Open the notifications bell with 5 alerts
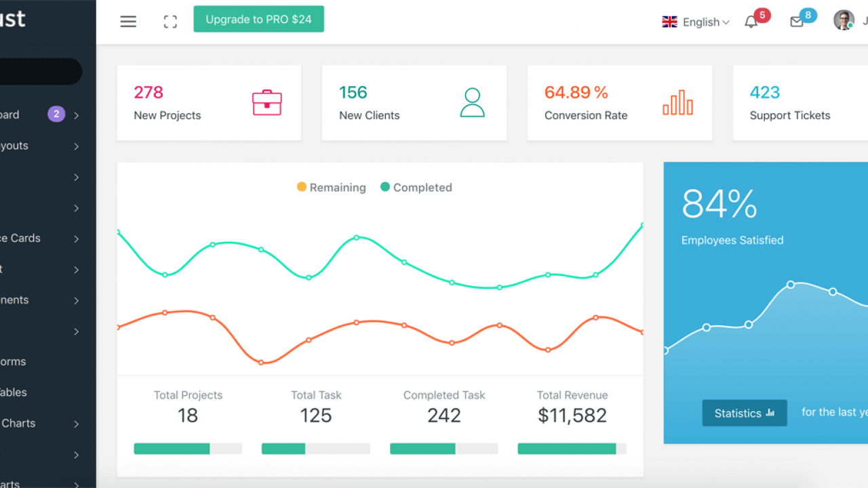Screen dimensions: 868x488 (751, 22)
